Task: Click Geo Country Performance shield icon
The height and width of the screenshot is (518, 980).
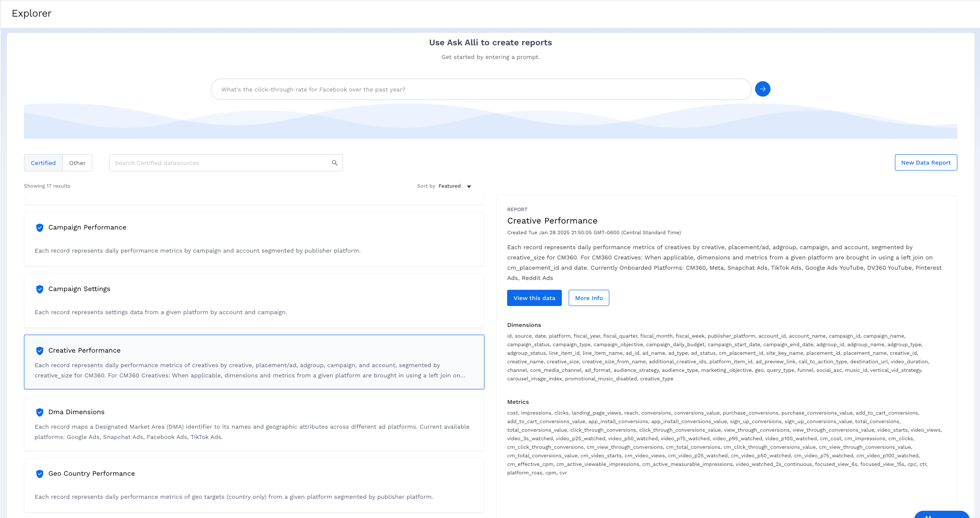Action: click(x=40, y=474)
